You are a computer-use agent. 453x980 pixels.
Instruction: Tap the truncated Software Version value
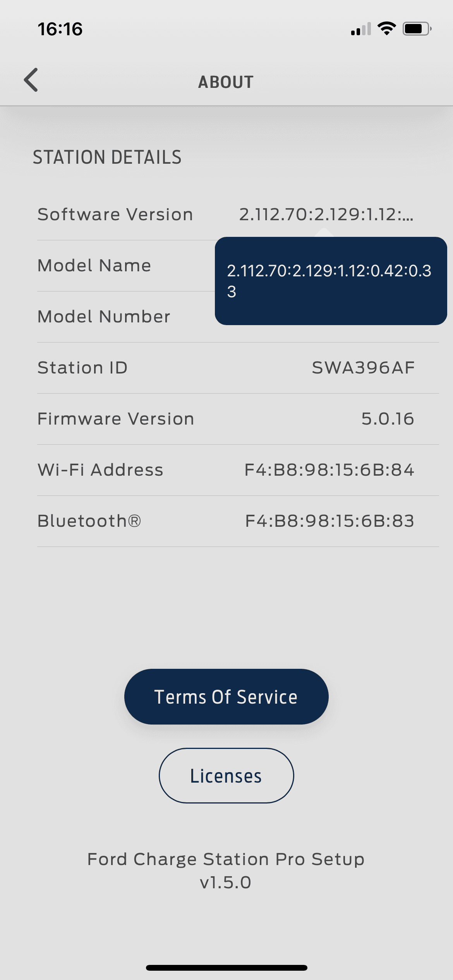[326, 214]
